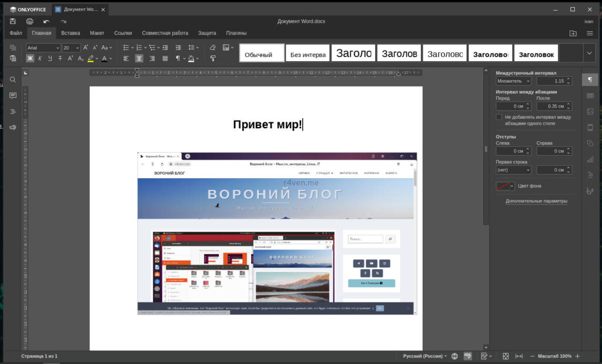Click the clear formatting eraser icon
This screenshot has height=364, width=602.
(x=213, y=48)
